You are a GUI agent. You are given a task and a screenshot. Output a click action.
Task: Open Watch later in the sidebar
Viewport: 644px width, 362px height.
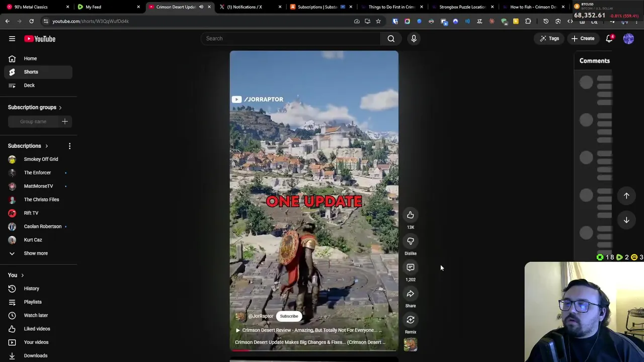pos(38,315)
